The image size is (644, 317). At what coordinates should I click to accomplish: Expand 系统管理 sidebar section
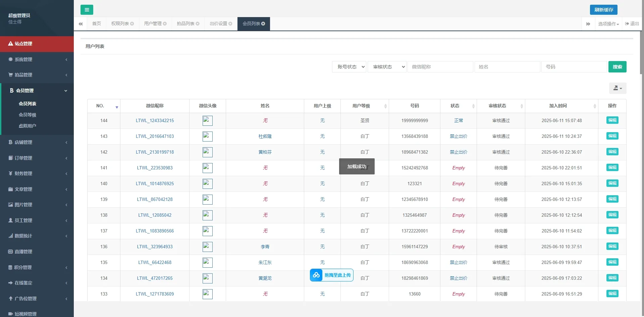[37, 59]
